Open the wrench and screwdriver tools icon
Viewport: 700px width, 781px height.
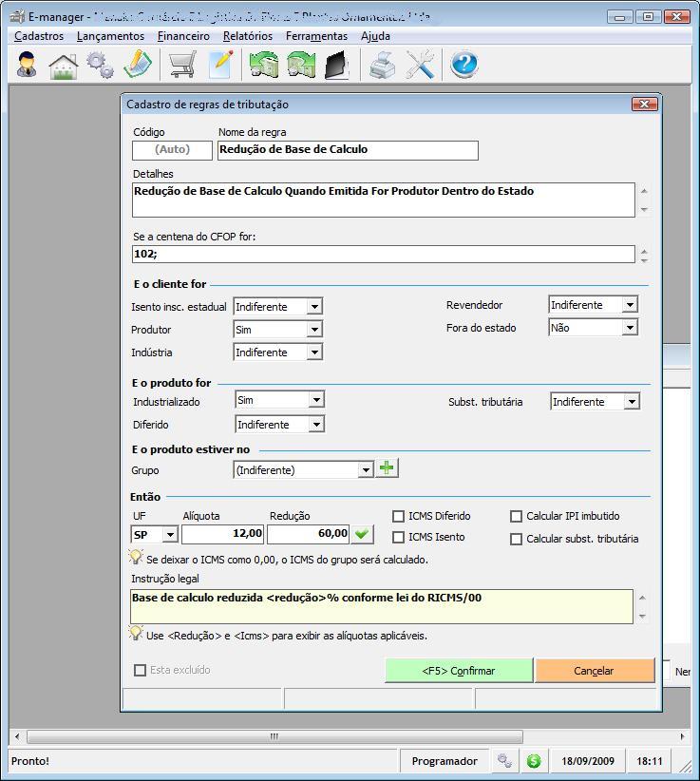tap(420, 65)
